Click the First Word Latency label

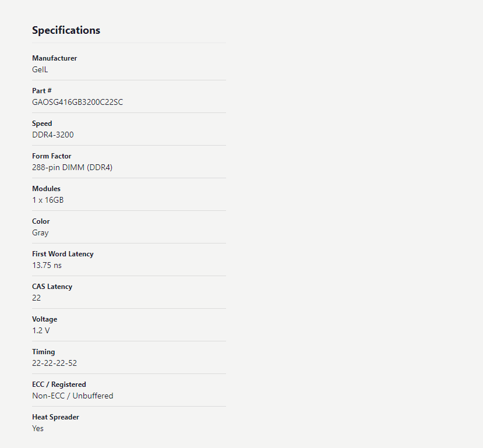62,254
